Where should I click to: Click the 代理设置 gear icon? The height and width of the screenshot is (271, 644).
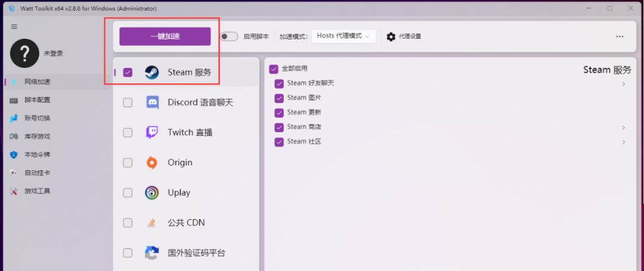click(x=391, y=36)
